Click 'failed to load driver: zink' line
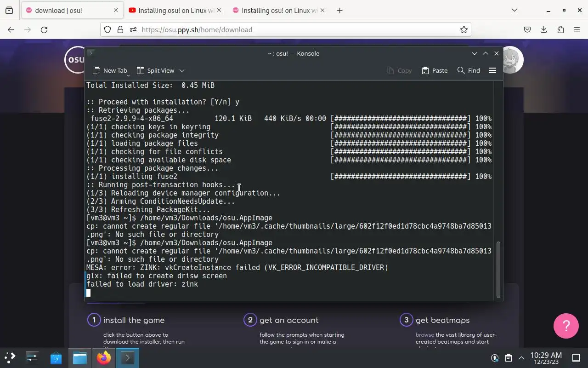The image size is (588, 368). tap(142, 284)
